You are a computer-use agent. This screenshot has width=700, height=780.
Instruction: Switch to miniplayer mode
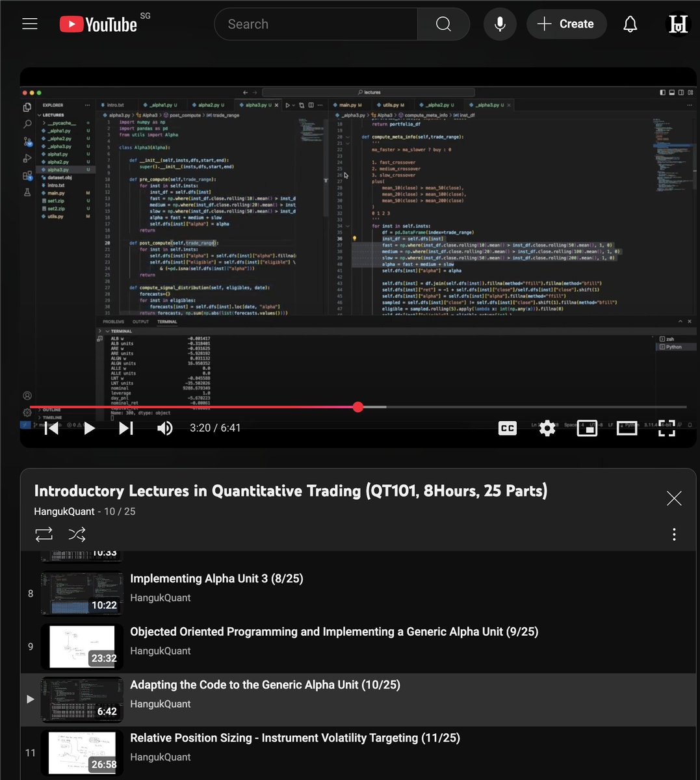click(587, 428)
